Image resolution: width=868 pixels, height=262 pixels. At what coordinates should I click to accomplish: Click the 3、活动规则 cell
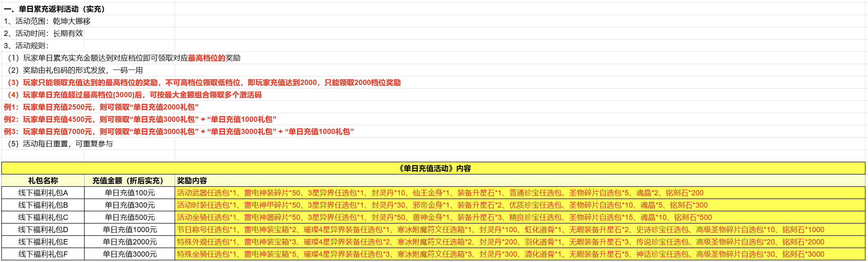pyautogui.click(x=26, y=46)
